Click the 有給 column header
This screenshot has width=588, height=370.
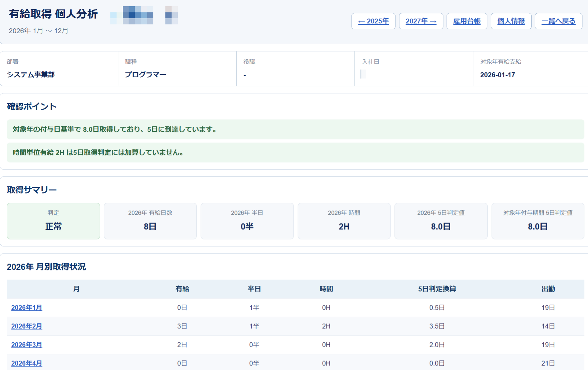point(182,289)
